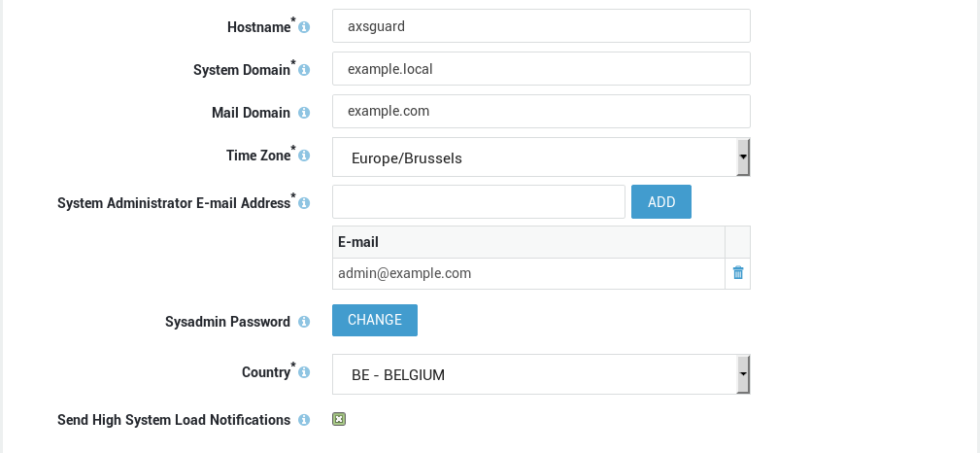
Task: Click the Time Zone dropdown arrow
Action: coord(742,157)
